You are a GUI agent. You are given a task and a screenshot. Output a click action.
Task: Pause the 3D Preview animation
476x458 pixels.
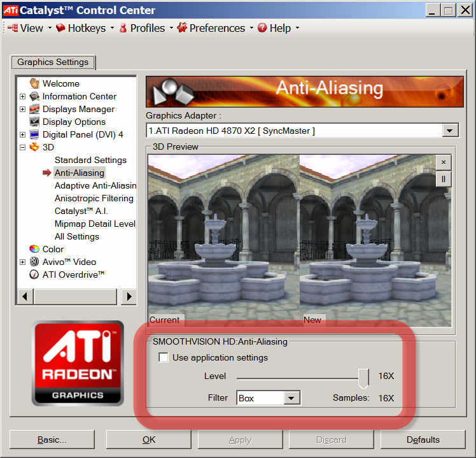[444, 179]
